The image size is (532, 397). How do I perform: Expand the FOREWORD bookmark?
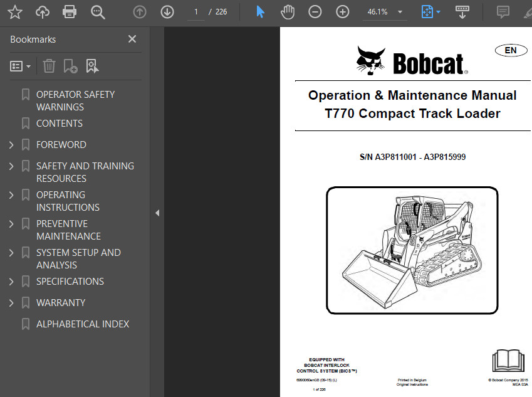[x=11, y=145]
